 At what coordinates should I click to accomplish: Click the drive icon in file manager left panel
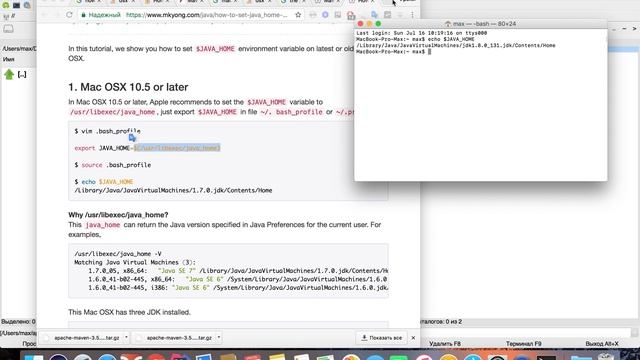pos(8,29)
